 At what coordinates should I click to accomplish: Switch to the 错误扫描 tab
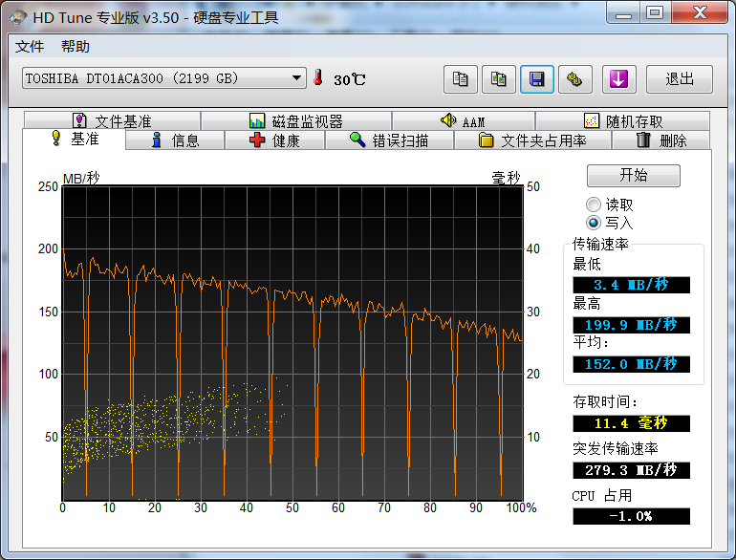click(389, 140)
